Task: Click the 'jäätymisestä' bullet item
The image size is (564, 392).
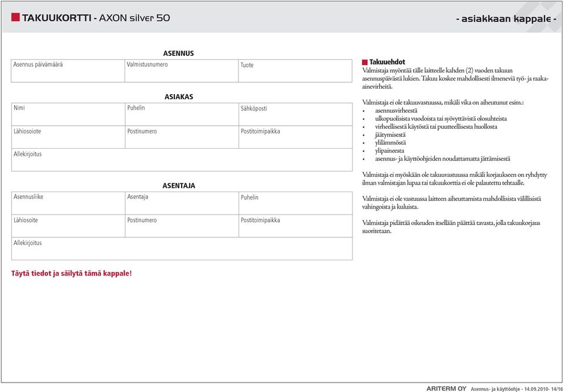Action: 391,135
